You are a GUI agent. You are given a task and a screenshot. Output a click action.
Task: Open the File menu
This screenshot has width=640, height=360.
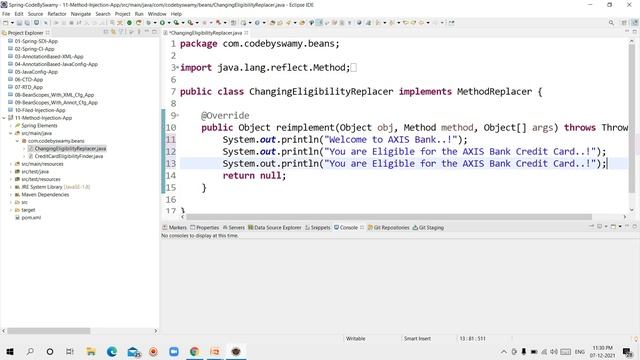coord(6,14)
